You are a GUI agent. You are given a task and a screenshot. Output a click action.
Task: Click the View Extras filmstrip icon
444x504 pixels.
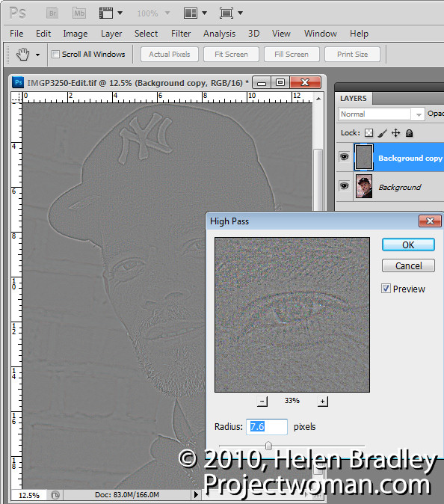[x=105, y=13]
